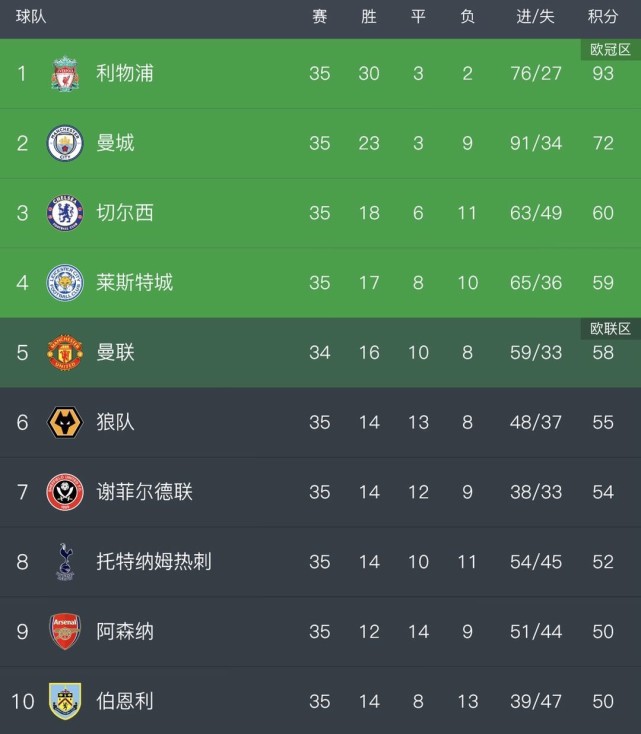Click the Manchester City club crest
This screenshot has width=641, height=734.
tap(65, 144)
